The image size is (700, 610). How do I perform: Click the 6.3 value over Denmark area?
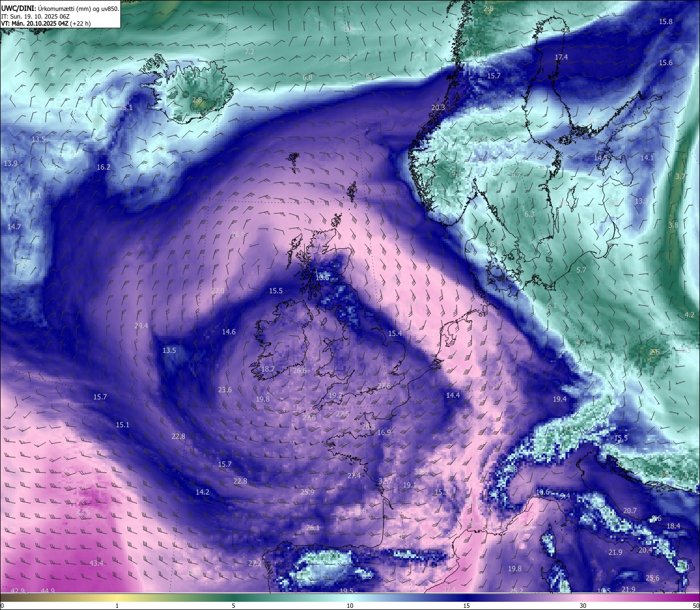point(529,214)
